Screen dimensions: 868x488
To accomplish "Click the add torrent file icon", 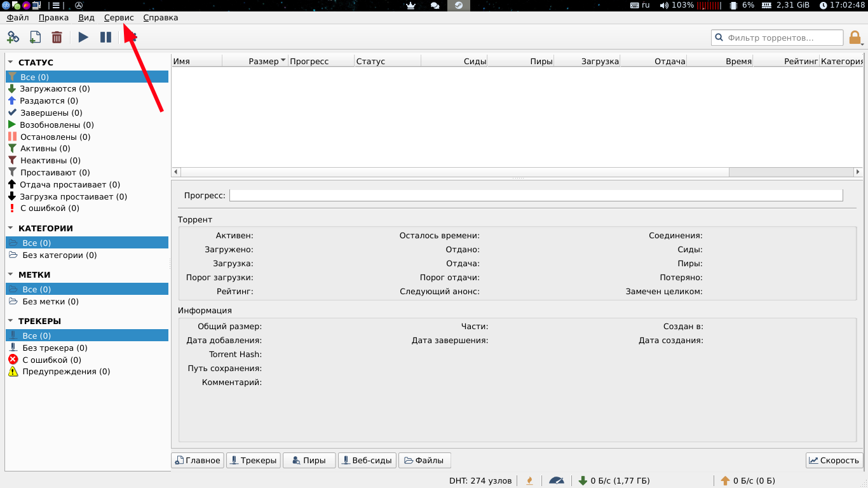I will 35,37.
